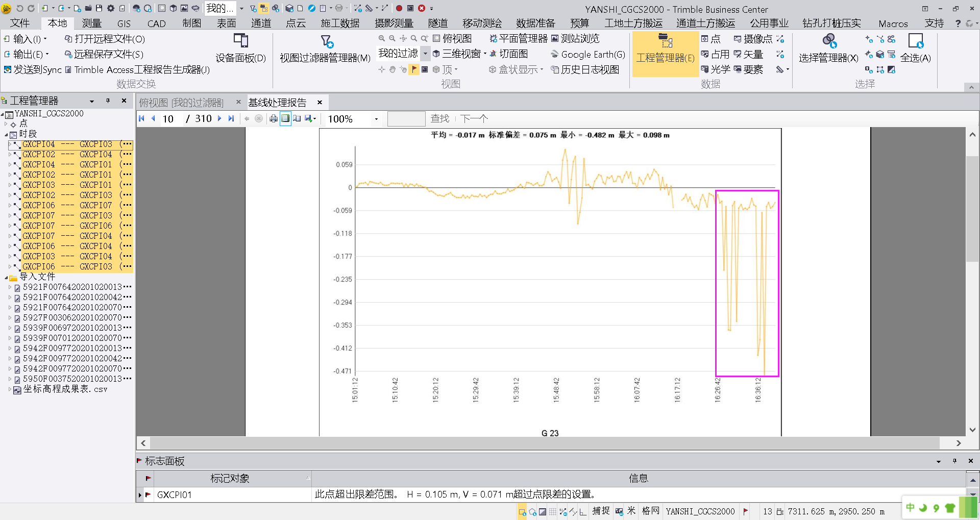Open the 我的过滤 filter dropdown
The height and width of the screenshot is (520, 980).
425,54
